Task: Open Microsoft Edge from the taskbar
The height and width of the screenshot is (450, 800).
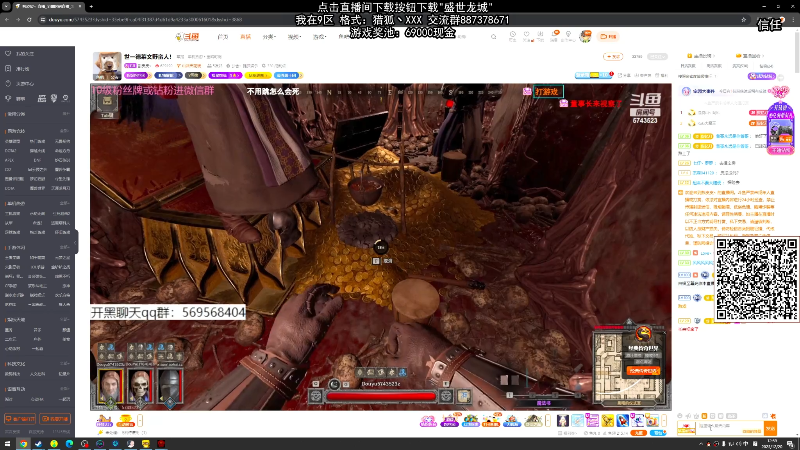Action: (69, 444)
